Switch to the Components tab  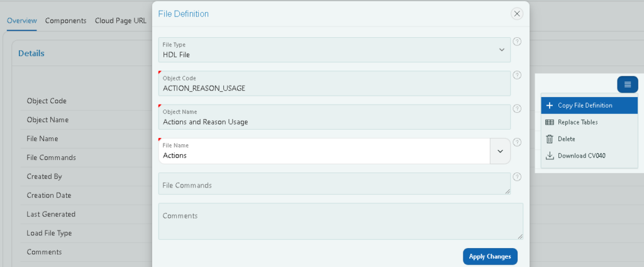coord(65,21)
